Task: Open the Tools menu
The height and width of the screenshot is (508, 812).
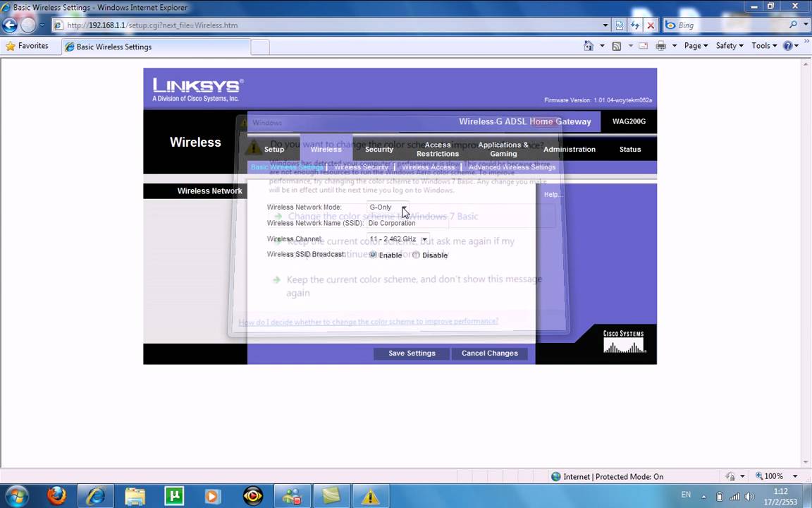Action: coord(764,46)
